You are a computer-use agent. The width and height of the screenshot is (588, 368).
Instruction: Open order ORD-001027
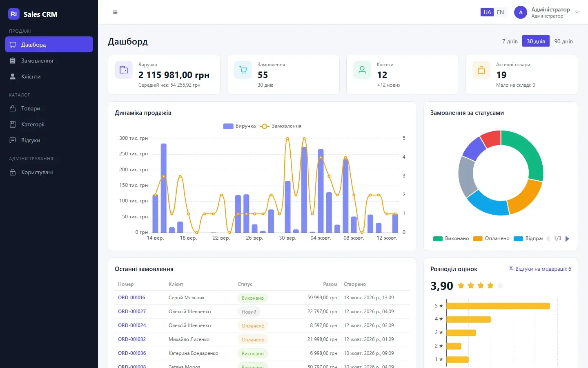click(132, 312)
